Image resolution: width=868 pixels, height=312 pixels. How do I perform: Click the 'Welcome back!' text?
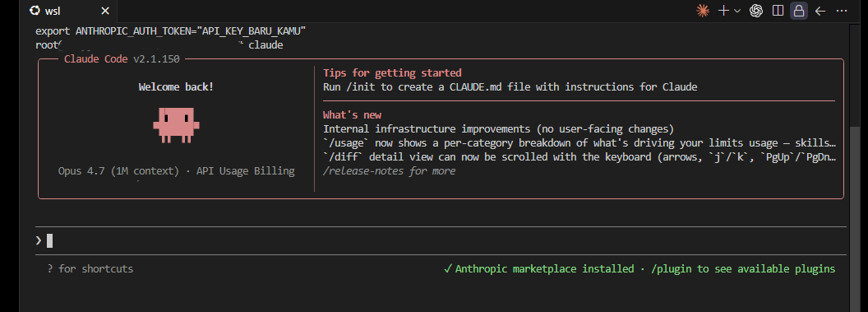click(176, 87)
